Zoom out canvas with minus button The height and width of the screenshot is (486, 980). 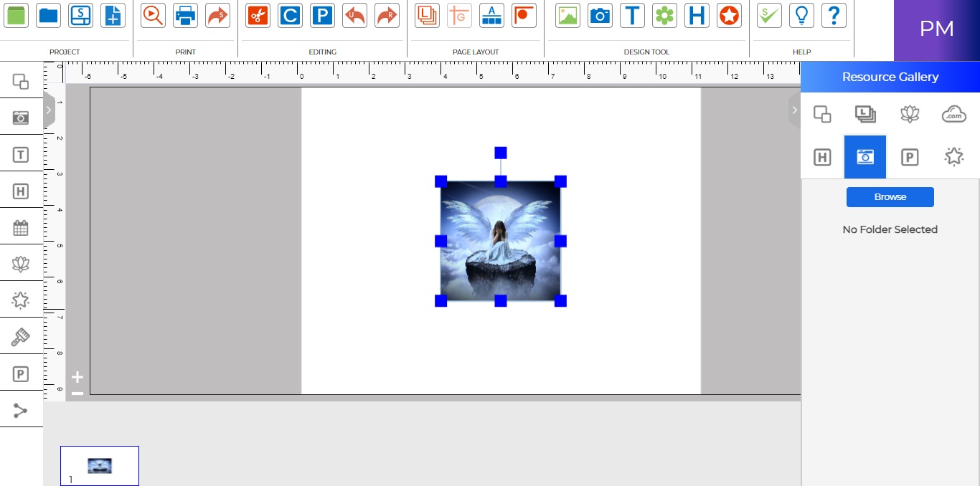click(x=77, y=393)
